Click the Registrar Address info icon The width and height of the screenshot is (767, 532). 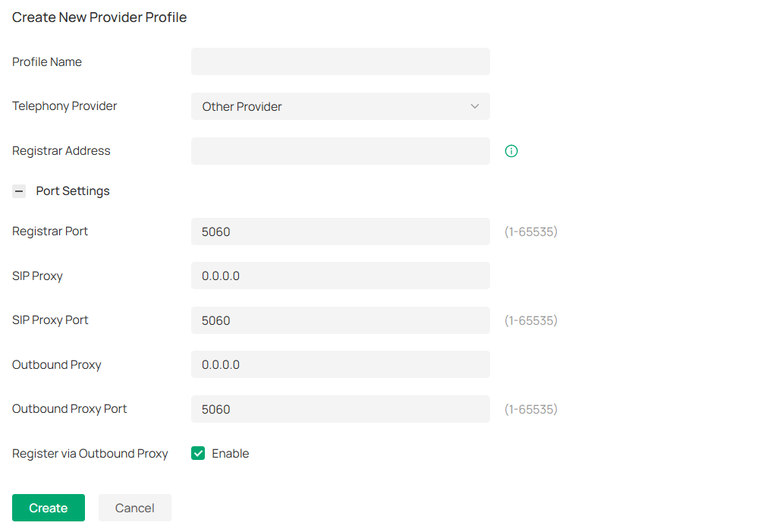(511, 151)
